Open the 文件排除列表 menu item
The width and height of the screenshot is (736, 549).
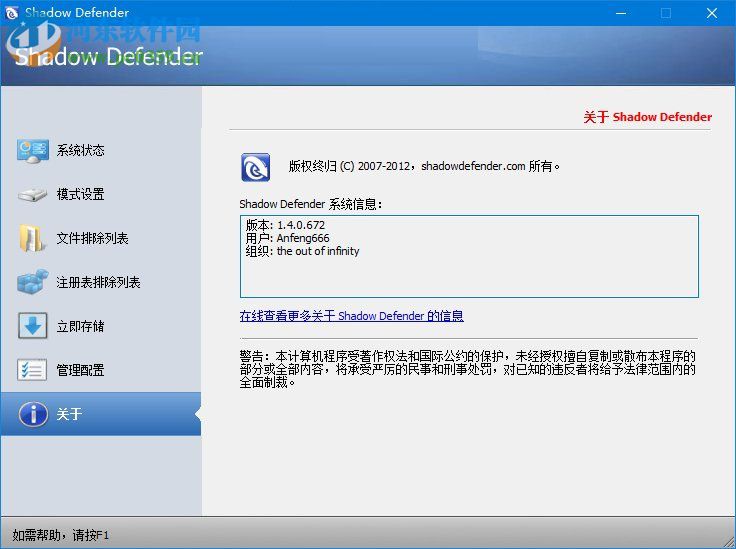pos(101,238)
